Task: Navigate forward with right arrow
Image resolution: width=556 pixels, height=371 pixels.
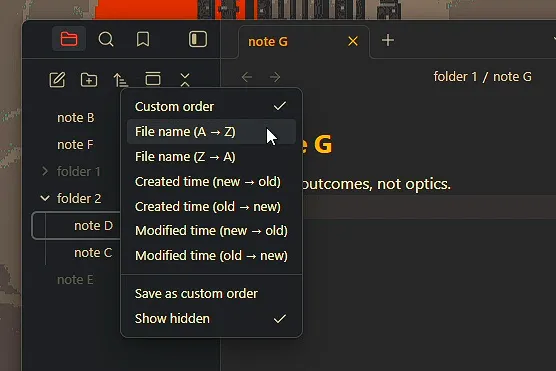Action: point(275,77)
